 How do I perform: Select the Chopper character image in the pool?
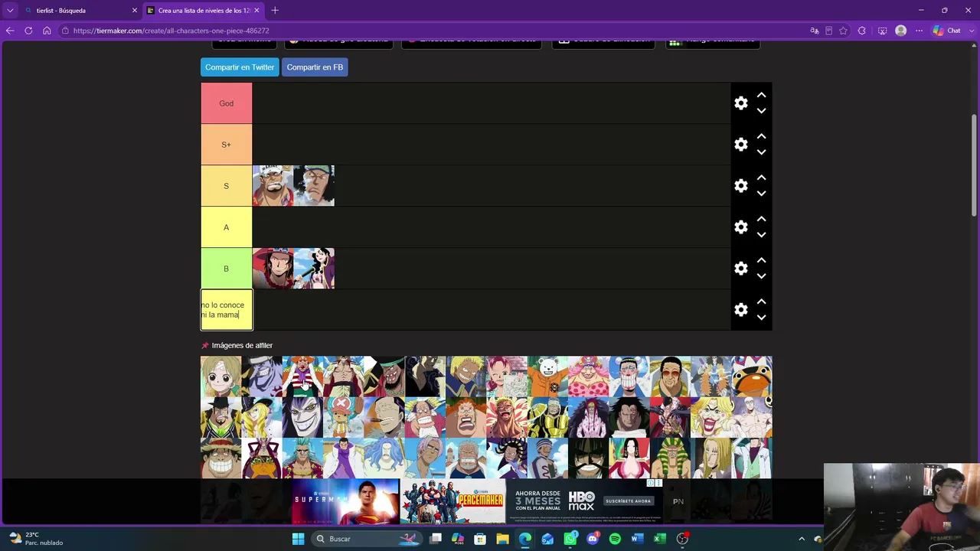343,417
